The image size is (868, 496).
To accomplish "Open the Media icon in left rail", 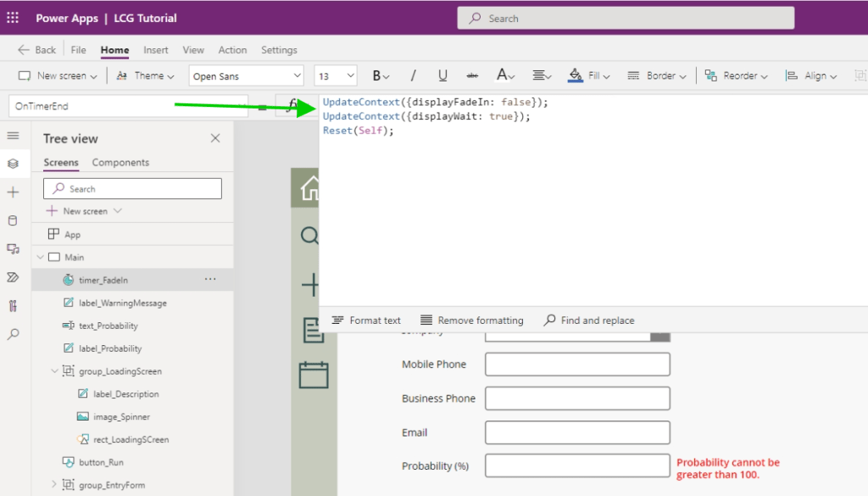I will click(14, 248).
